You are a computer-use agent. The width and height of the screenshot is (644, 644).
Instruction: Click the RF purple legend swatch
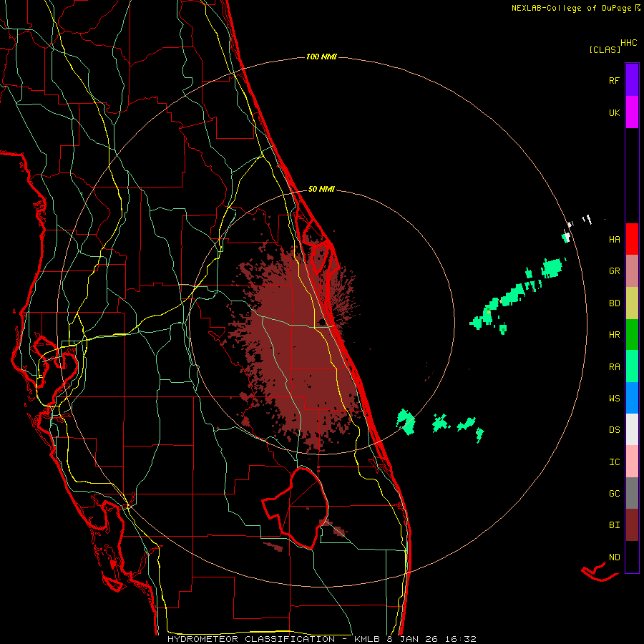(632, 79)
